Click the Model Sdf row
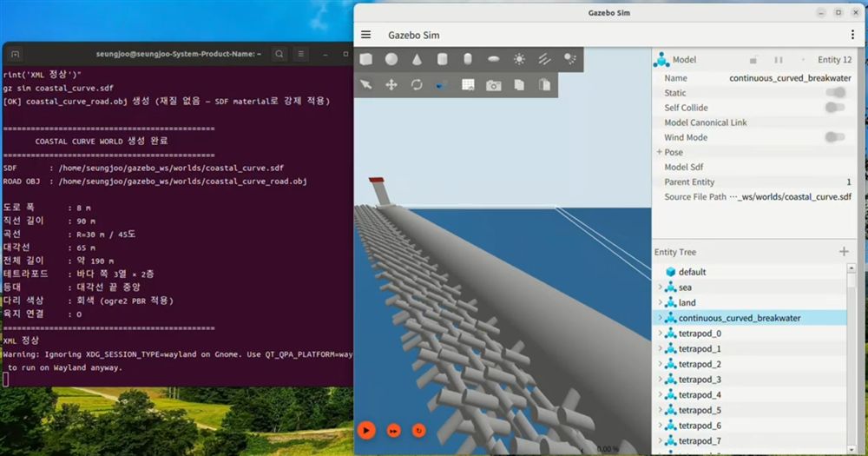The width and height of the screenshot is (868, 456). tap(754, 167)
